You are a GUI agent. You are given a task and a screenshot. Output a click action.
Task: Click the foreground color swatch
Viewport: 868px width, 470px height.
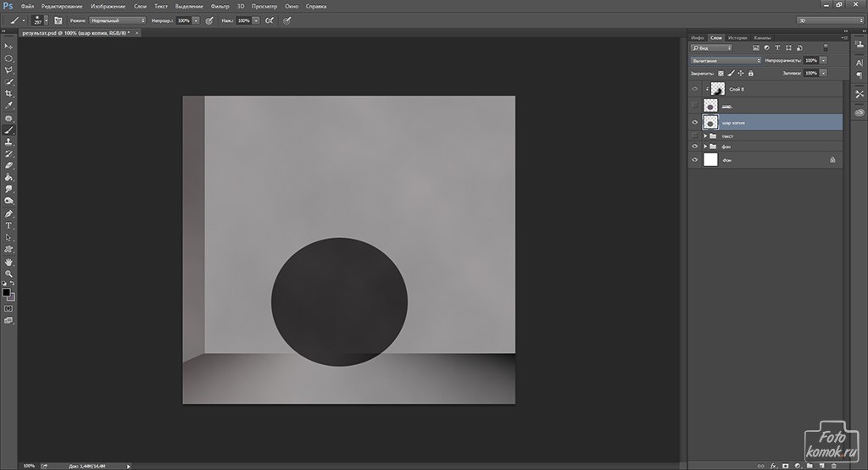(x=6, y=291)
